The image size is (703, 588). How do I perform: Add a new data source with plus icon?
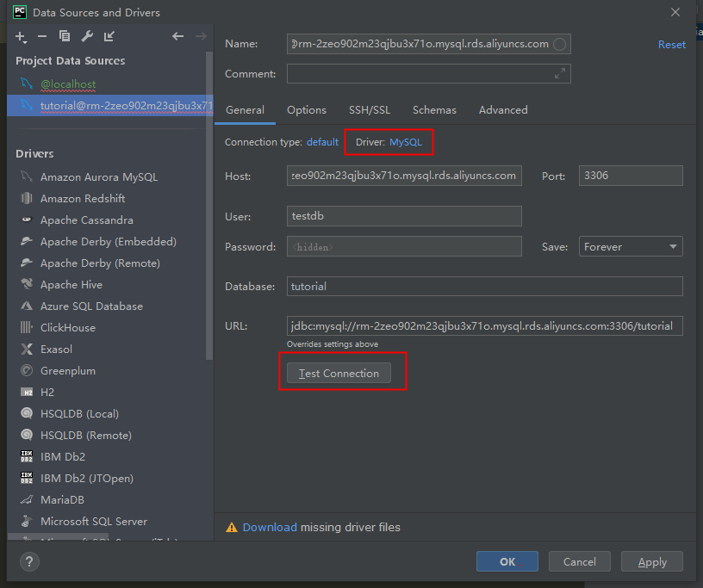point(21,37)
